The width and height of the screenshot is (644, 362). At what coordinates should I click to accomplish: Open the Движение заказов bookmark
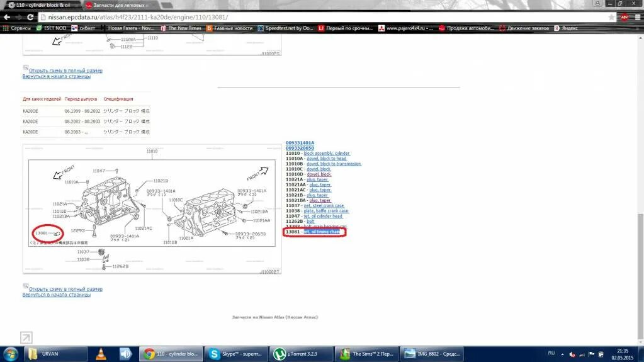[x=524, y=28]
